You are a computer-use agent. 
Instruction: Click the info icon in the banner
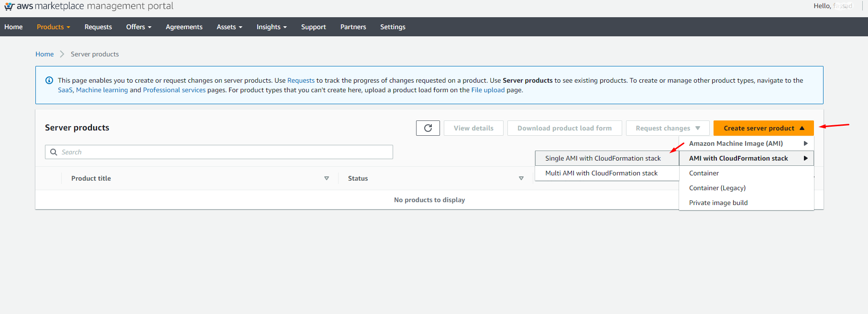[49, 80]
